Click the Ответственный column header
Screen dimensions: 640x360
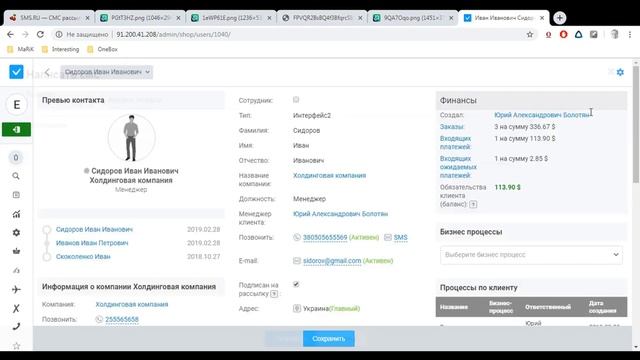coord(548,307)
